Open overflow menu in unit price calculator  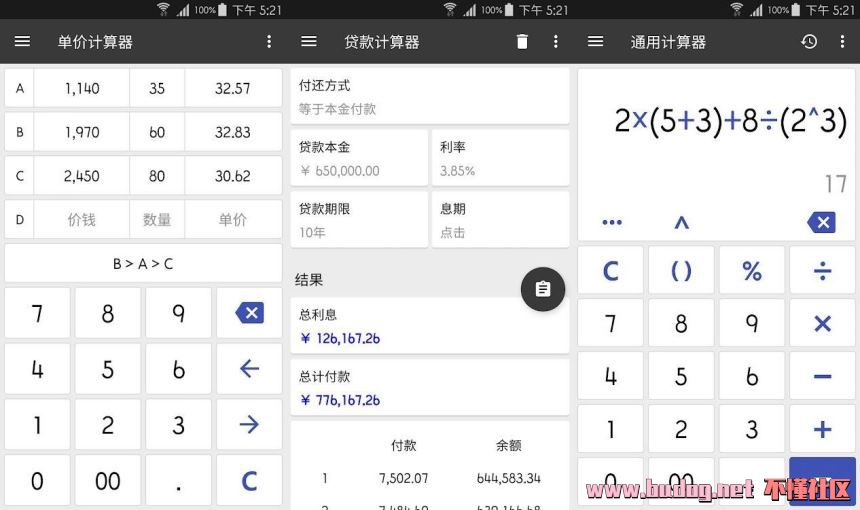pos(269,42)
